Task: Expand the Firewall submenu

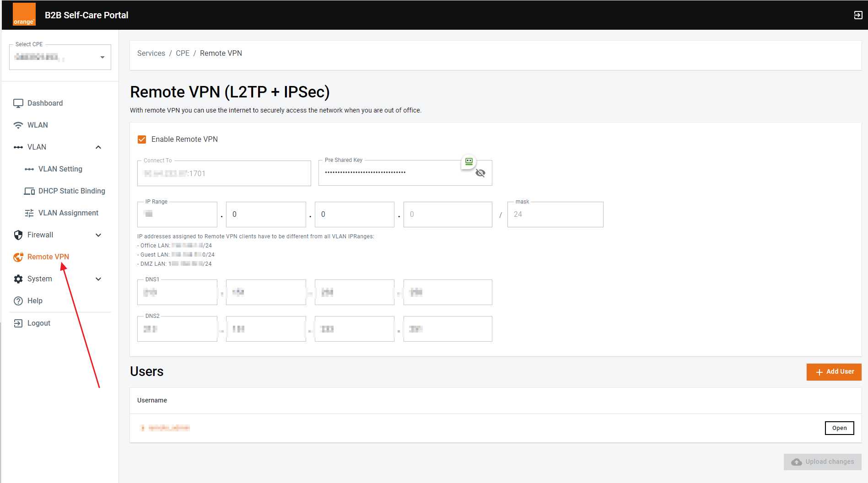Action: pyautogui.click(x=98, y=235)
